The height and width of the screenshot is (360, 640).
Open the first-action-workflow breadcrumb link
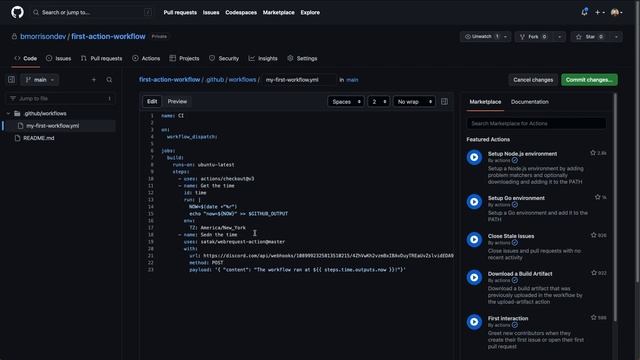[169, 80]
